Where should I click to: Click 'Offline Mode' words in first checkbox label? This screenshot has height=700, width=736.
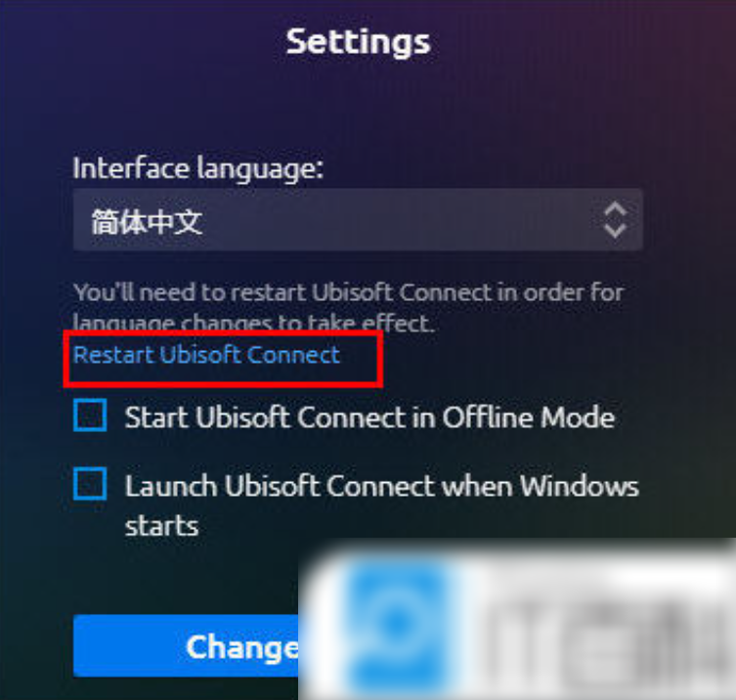coord(529,416)
